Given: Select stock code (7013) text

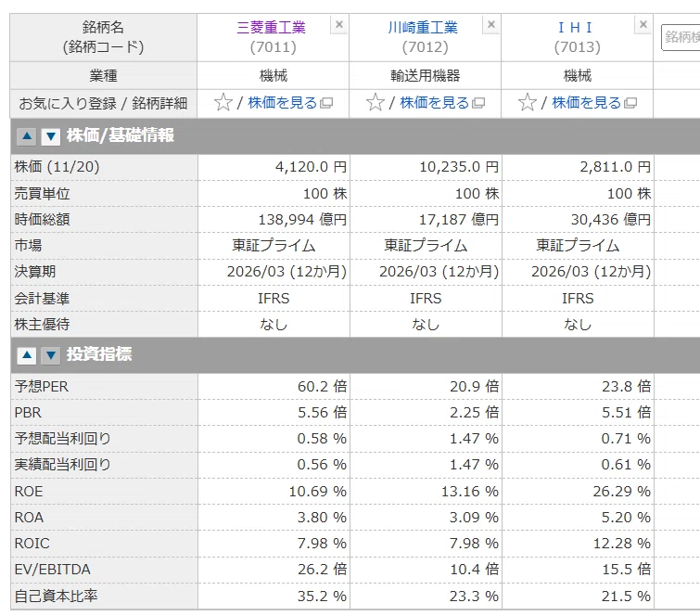Looking at the screenshot, I should (x=578, y=47).
